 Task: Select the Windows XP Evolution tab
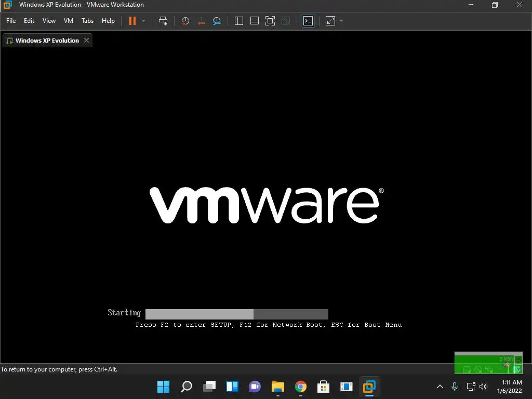[47, 41]
